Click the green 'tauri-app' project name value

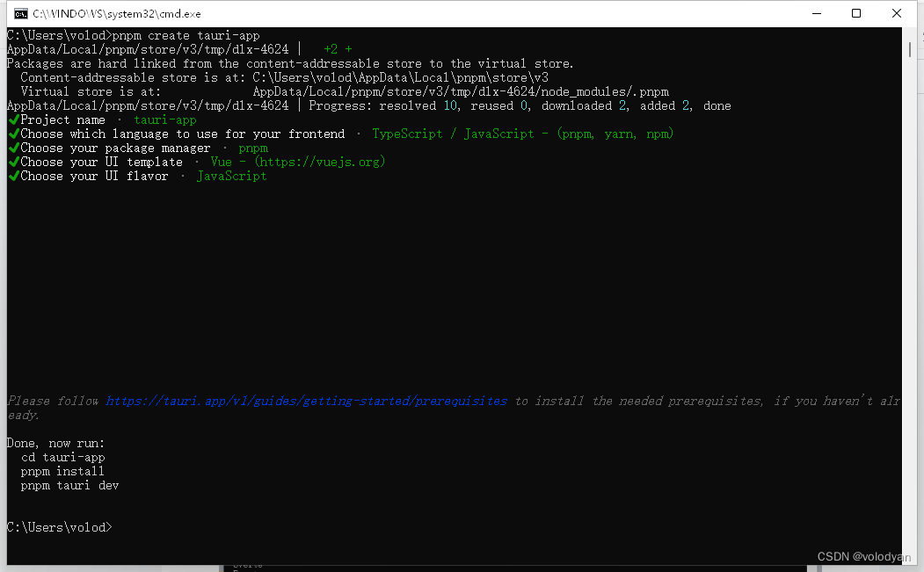tap(165, 120)
